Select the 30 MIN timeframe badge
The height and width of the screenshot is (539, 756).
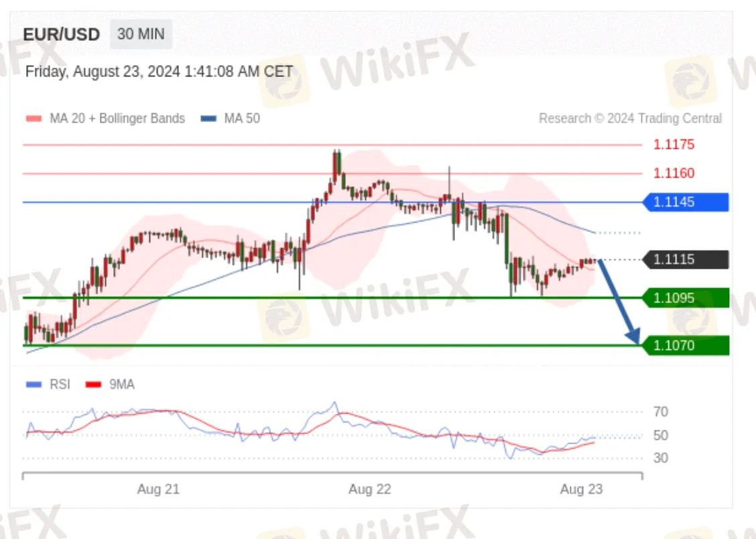click(141, 34)
